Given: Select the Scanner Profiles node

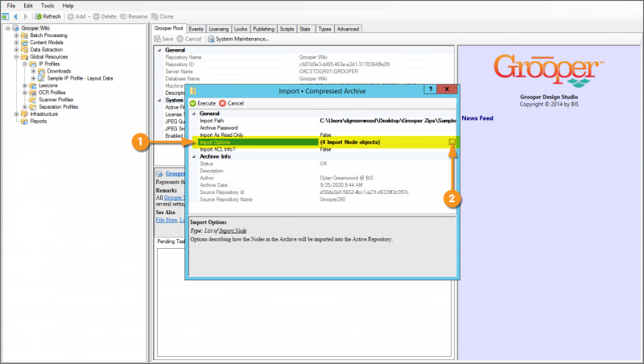Looking at the screenshot, I should [x=56, y=99].
